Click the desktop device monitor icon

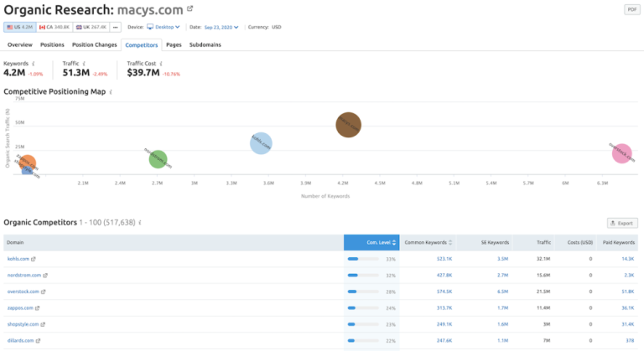(x=150, y=27)
